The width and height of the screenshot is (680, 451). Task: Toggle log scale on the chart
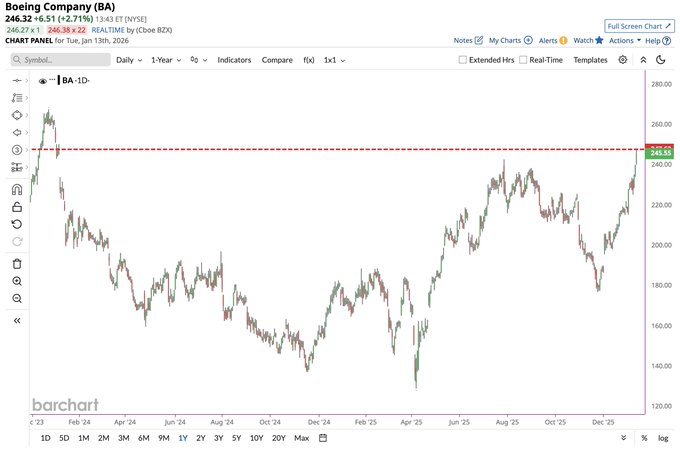pyautogui.click(x=663, y=438)
